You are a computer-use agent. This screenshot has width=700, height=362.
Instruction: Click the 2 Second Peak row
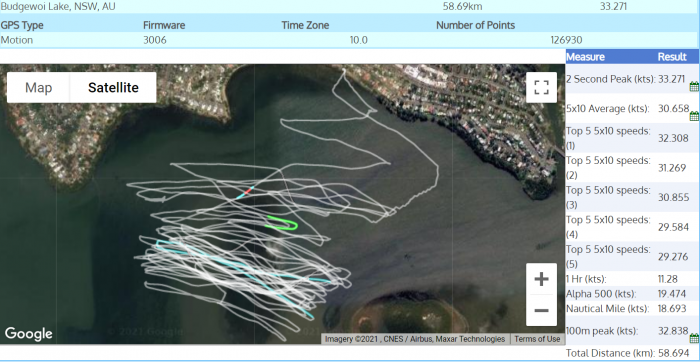pyautogui.click(x=632, y=79)
